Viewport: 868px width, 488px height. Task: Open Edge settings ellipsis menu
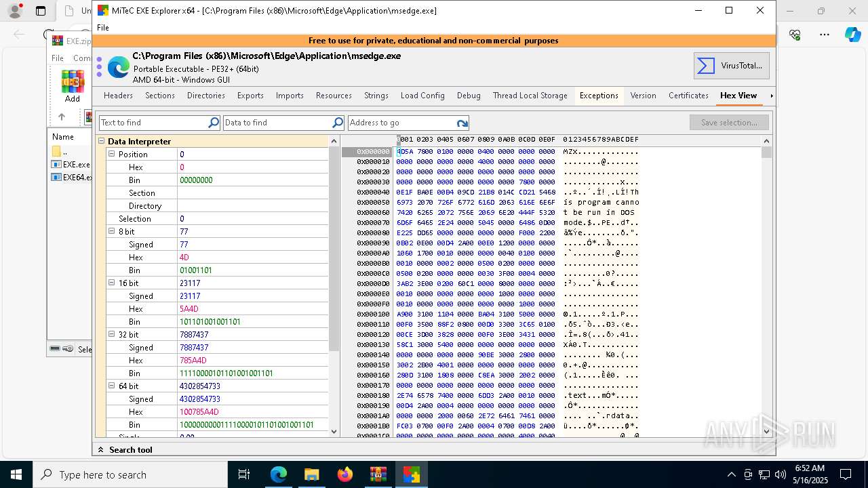point(825,35)
